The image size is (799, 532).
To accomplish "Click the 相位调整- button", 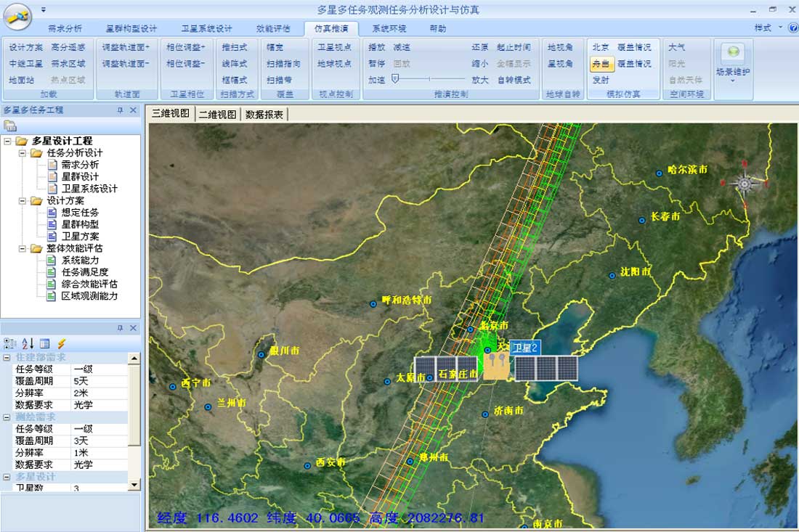I will [x=185, y=63].
